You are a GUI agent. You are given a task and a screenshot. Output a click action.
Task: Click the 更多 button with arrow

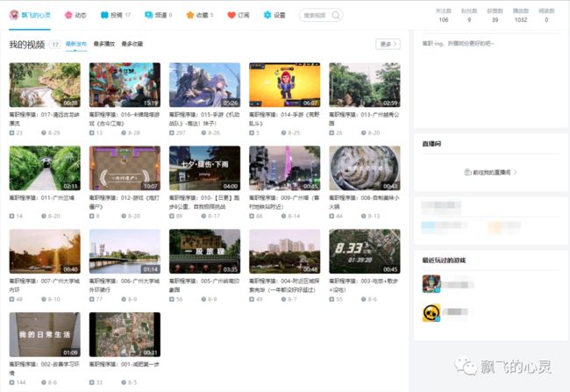pyautogui.click(x=388, y=44)
